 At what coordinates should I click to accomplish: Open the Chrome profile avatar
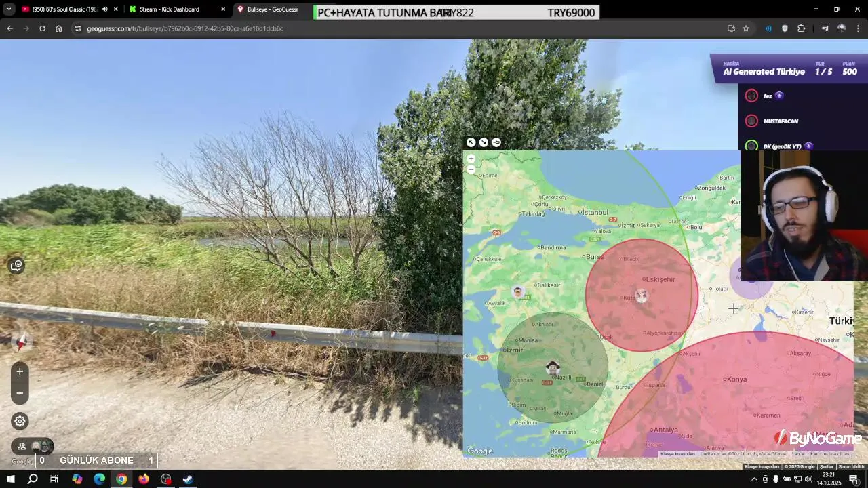(842, 28)
